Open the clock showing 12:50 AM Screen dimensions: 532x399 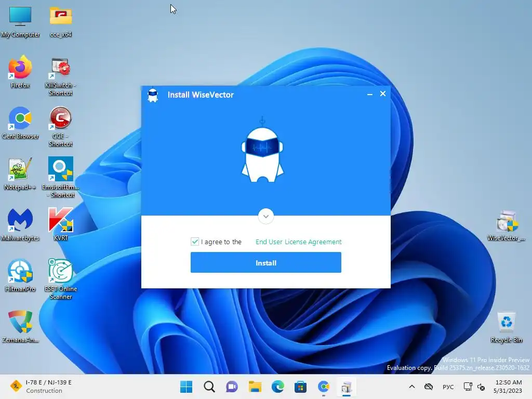tap(508, 387)
